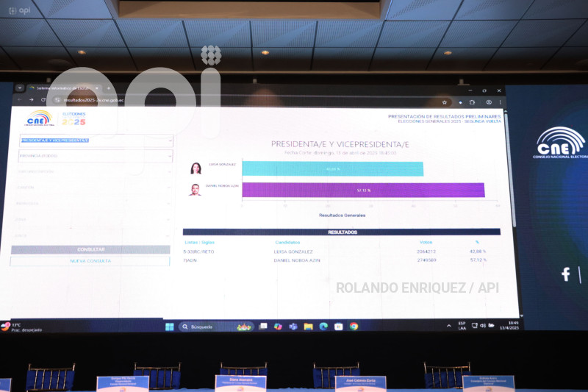Image resolution: width=588 pixels, height=392 pixels.
Task: View site information icon in address bar
Action: point(57,100)
